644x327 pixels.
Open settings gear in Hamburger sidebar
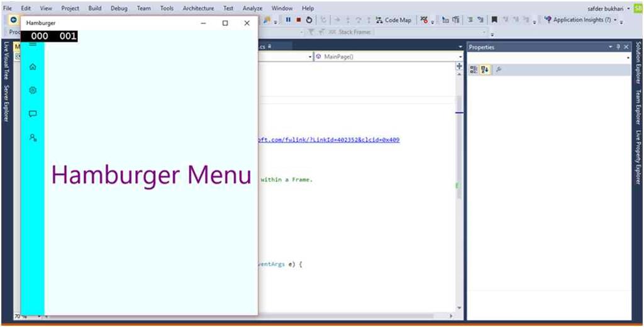tap(33, 91)
